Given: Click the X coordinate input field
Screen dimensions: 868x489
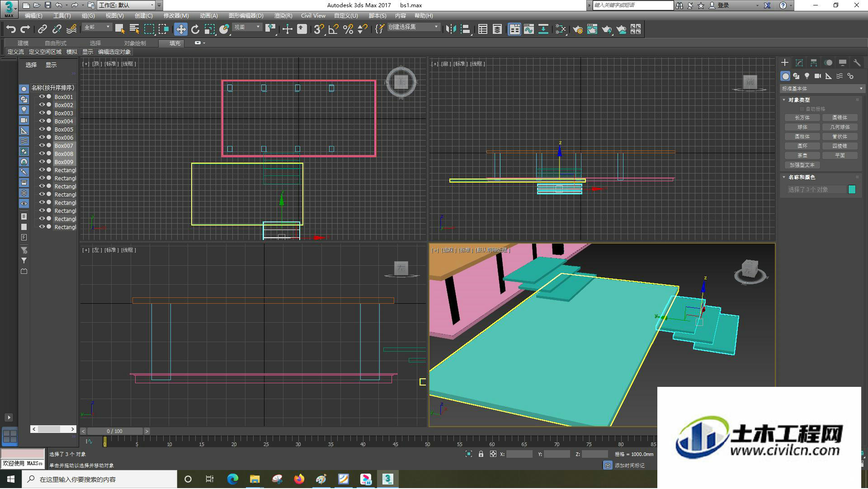Looking at the screenshot, I should pyautogui.click(x=519, y=454).
